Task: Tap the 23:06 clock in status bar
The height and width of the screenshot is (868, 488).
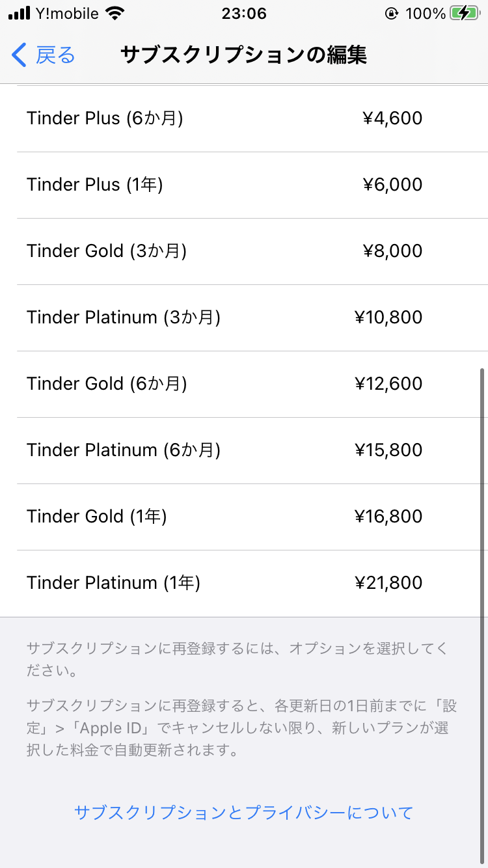Action: pos(244,14)
